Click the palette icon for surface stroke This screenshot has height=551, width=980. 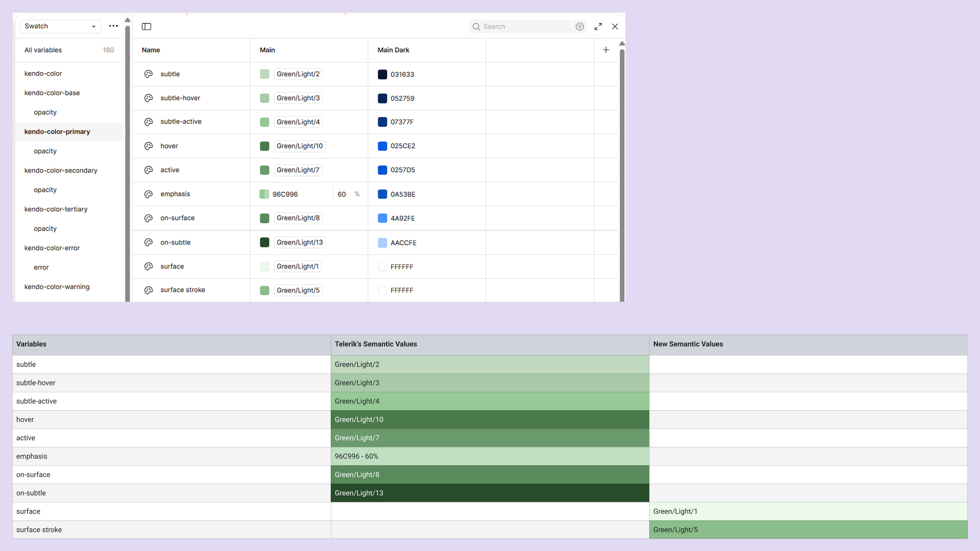(x=148, y=290)
